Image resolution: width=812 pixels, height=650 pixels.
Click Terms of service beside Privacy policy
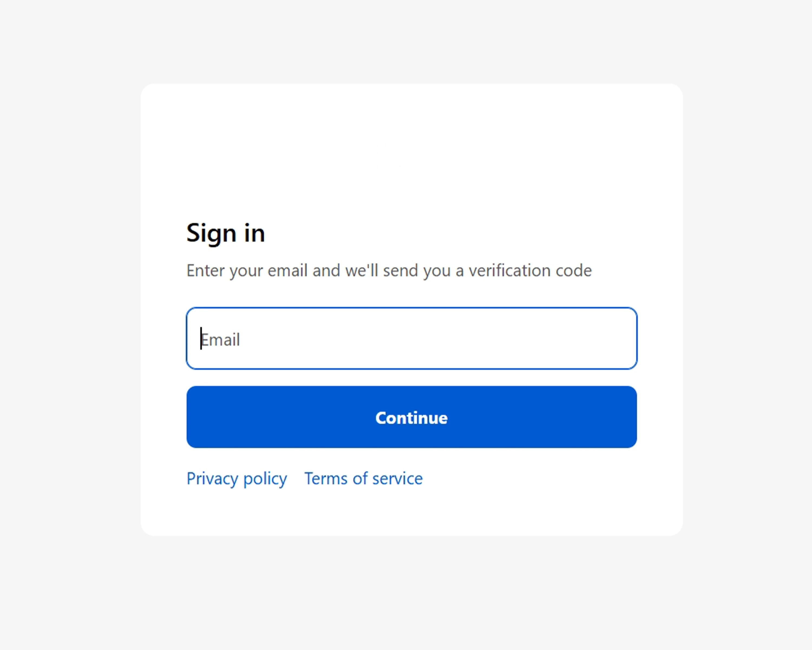pos(364,479)
